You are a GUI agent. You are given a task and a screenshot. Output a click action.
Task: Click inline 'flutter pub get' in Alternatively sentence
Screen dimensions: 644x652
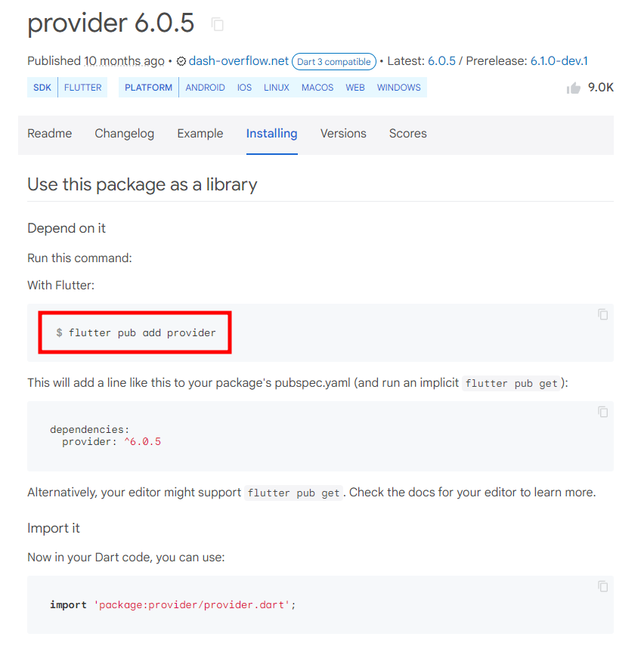click(x=293, y=493)
